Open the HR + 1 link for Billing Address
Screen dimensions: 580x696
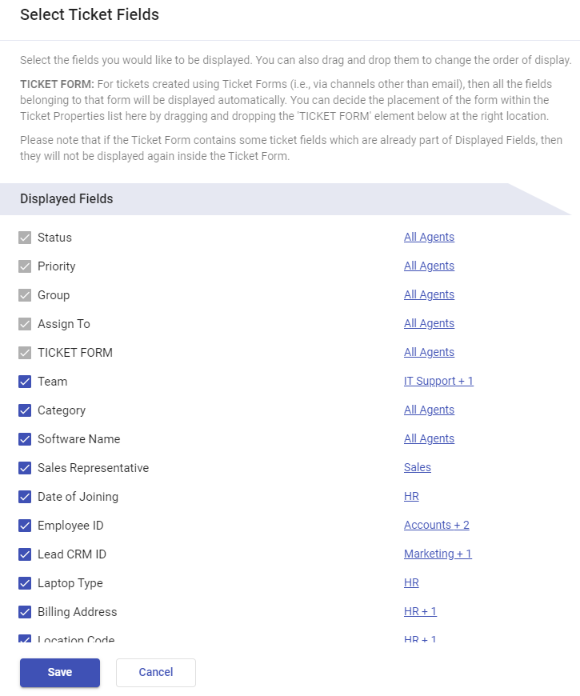[420, 611]
